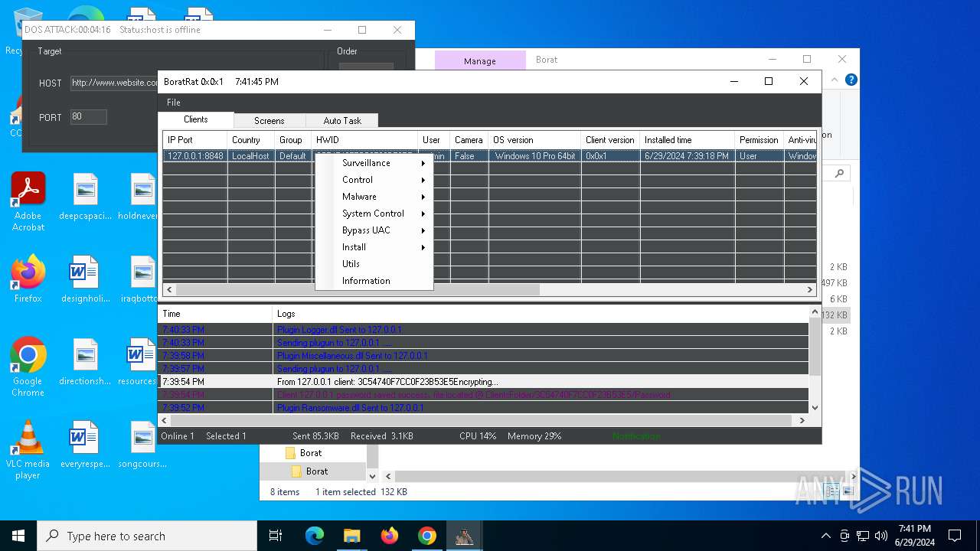Viewport: 980px width, 551px height.
Task: Select the designholi... Word document icon
Action: [x=85, y=279]
